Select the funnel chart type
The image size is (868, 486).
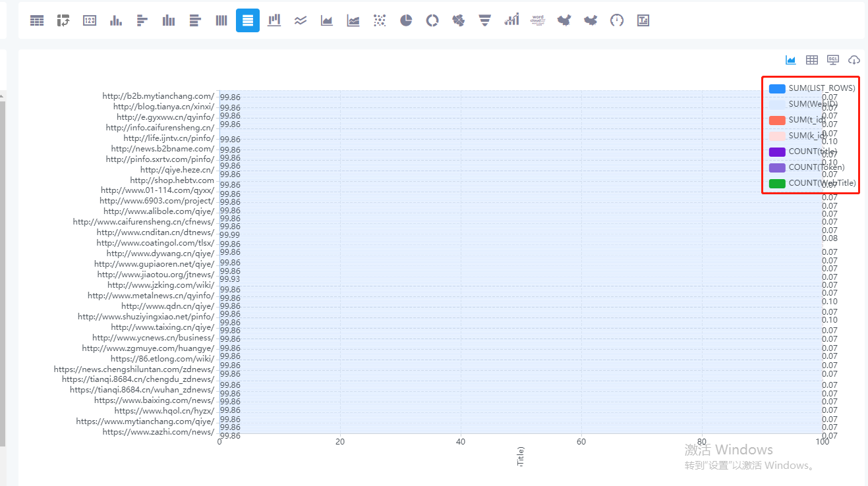[x=485, y=20]
